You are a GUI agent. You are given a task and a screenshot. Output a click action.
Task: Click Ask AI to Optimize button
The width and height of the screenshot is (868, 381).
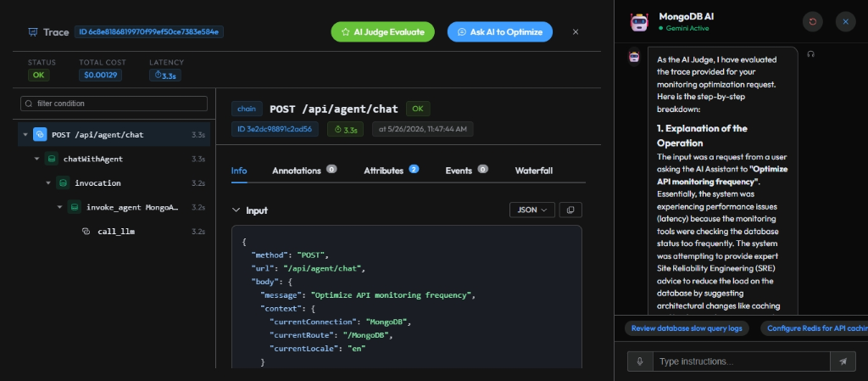(x=500, y=32)
